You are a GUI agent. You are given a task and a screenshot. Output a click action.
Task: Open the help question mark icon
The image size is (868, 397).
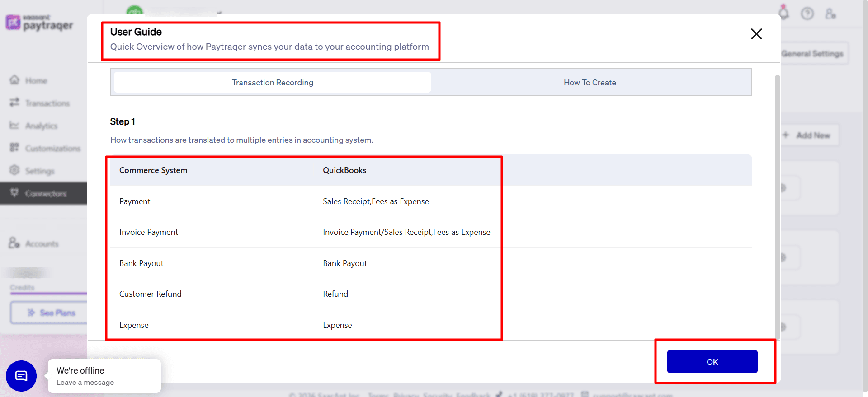(807, 14)
